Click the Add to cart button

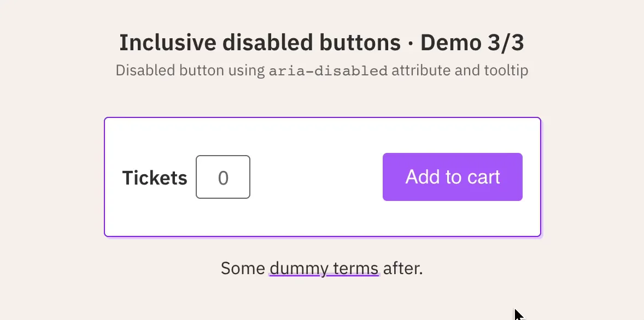(452, 177)
